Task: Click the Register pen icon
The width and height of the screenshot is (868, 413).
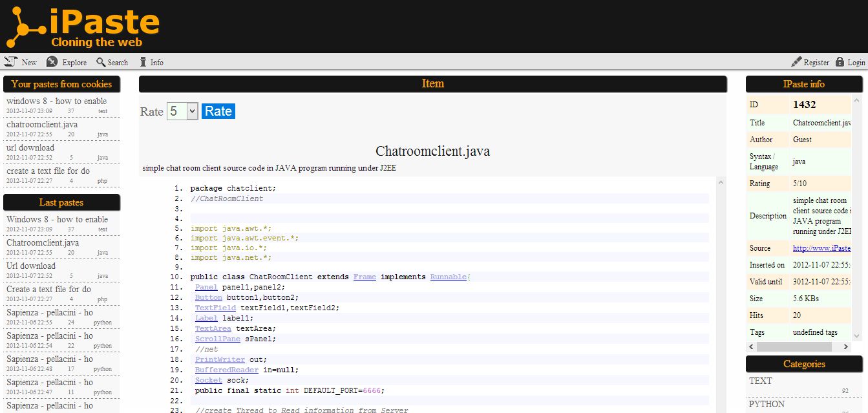Action: [x=795, y=61]
